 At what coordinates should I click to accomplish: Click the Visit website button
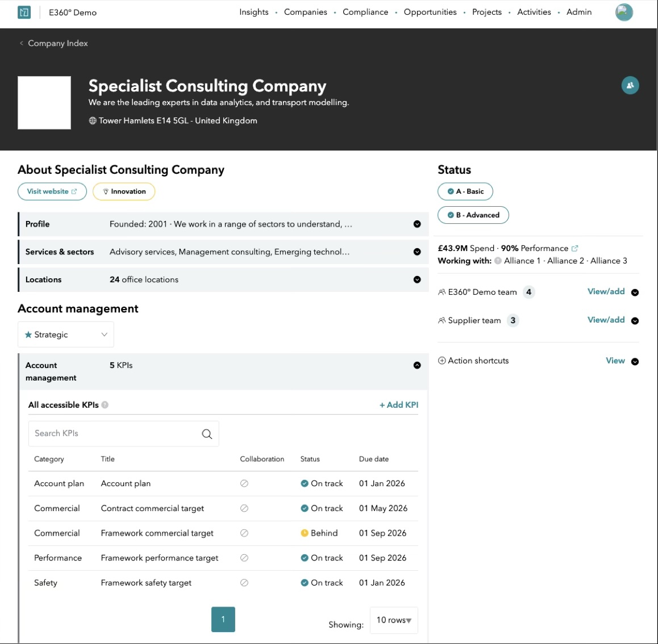pyautogui.click(x=52, y=191)
